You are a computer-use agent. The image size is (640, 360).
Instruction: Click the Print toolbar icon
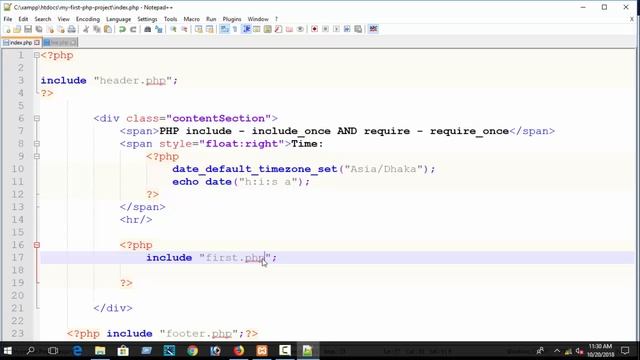(x=71, y=29)
